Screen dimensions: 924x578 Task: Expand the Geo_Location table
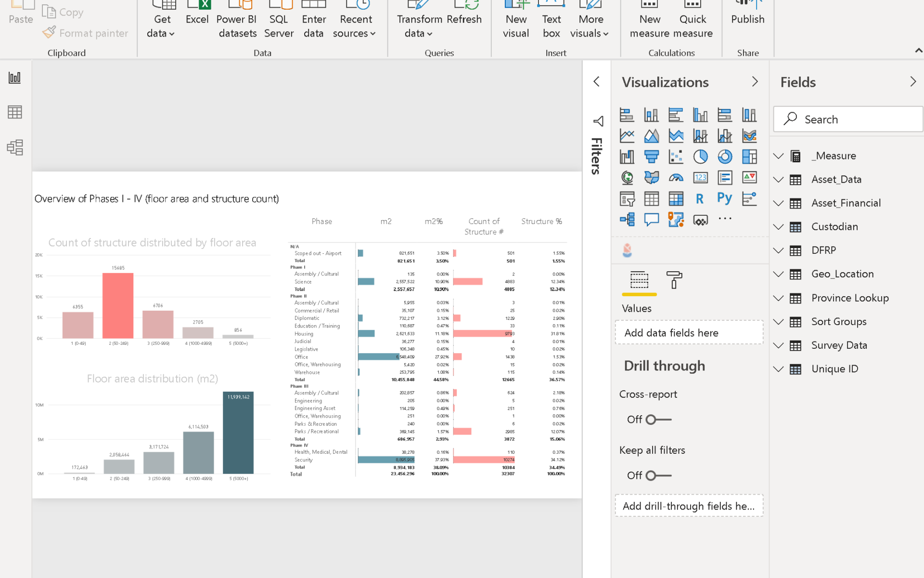pos(778,274)
